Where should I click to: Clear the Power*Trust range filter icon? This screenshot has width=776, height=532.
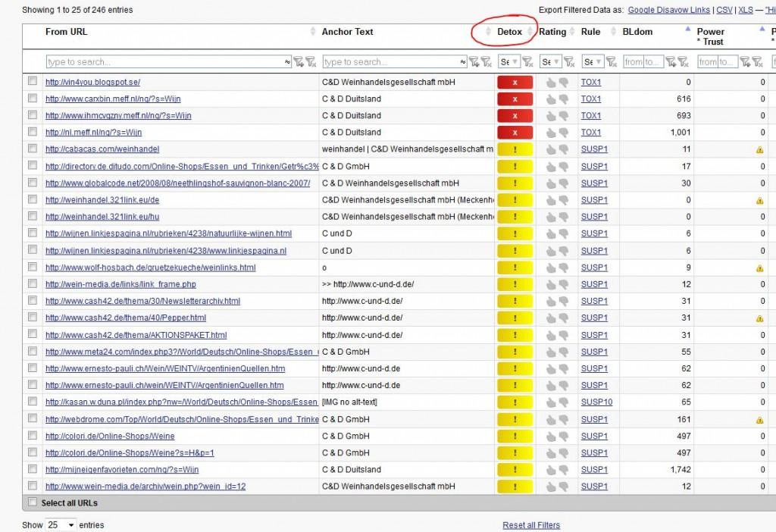pos(758,62)
